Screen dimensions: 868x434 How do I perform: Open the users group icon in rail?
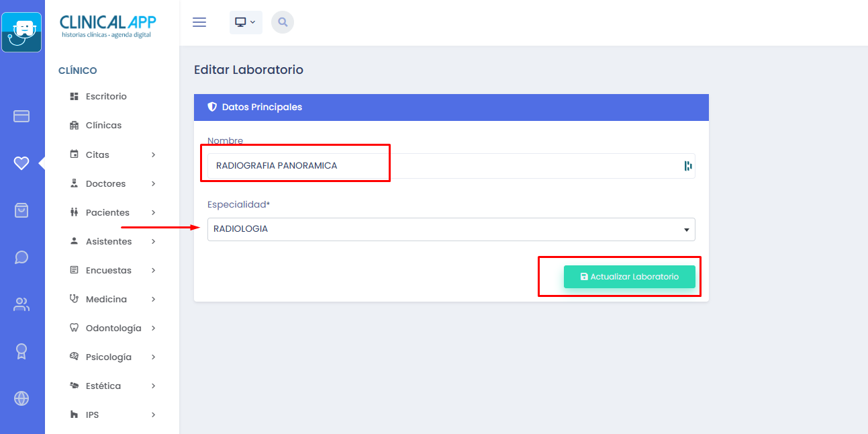(x=21, y=304)
